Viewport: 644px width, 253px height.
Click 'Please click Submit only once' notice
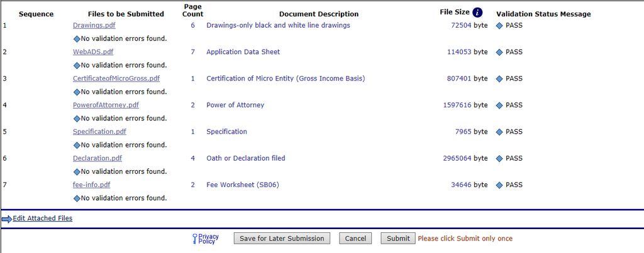click(465, 238)
